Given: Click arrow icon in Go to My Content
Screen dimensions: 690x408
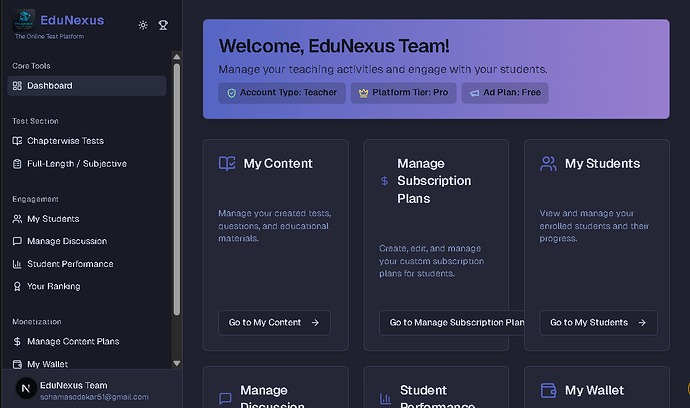Looking at the screenshot, I should click(x=315, y=323).
